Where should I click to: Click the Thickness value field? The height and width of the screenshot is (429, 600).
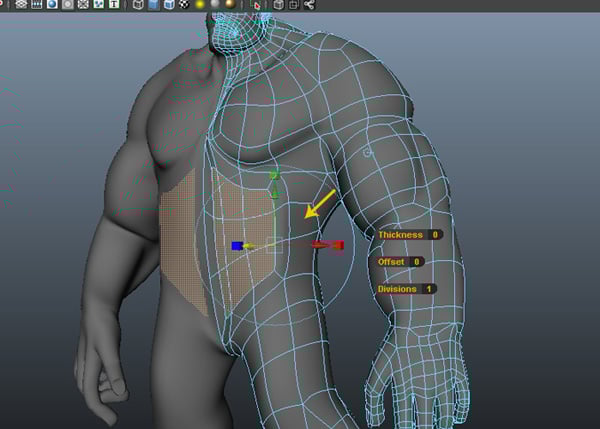[435, 235]
